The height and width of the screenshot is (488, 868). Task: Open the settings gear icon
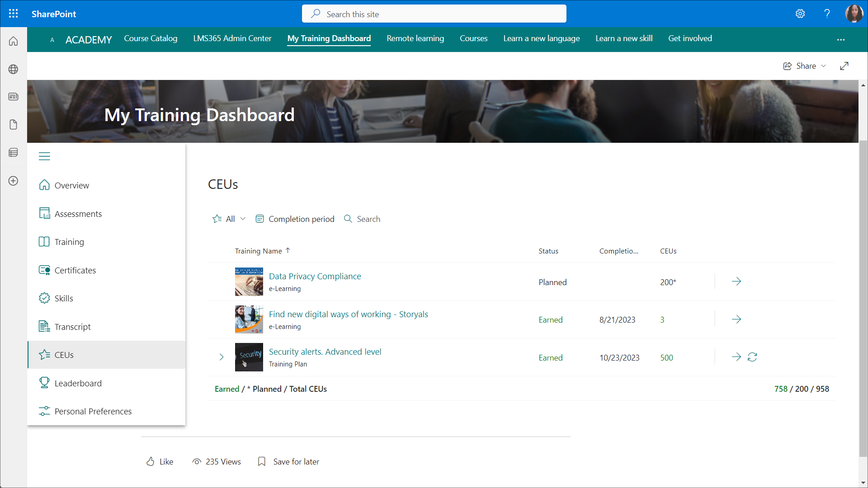[800, 14]
